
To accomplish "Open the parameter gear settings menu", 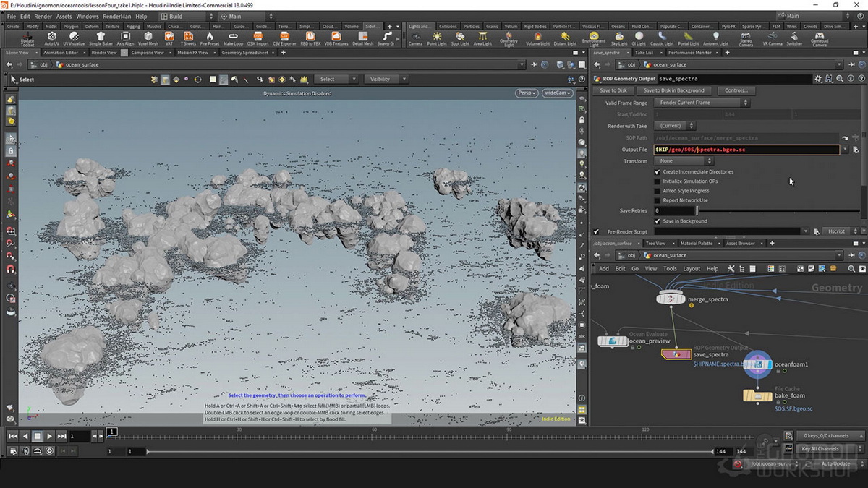I will click(x=818, y=78).
